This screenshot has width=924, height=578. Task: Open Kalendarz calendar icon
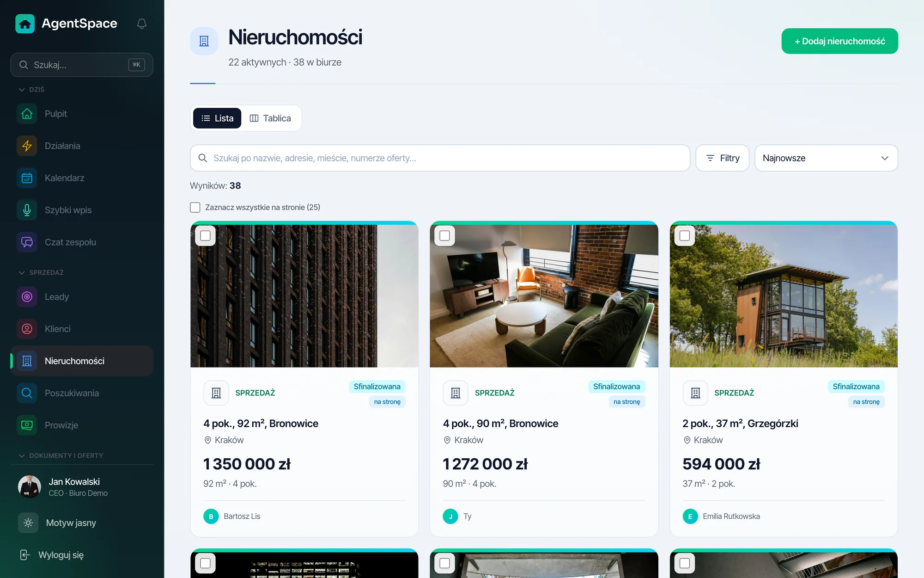pos(27,178)
